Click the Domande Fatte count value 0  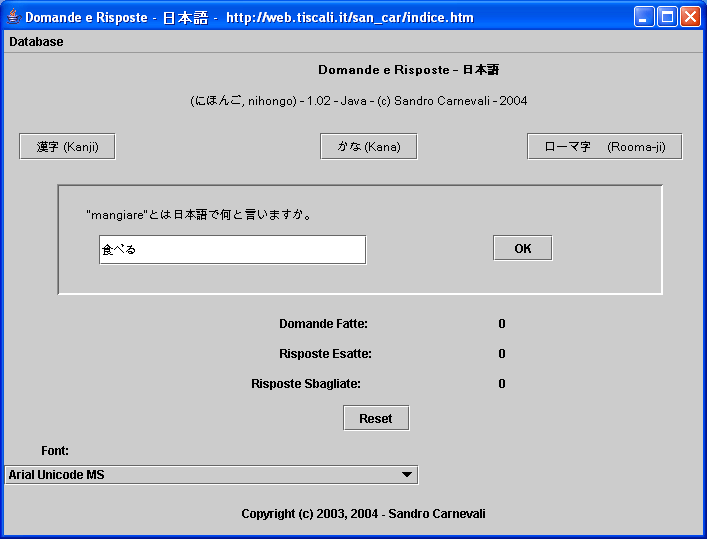pyautogui.click(x=502, y=324)
